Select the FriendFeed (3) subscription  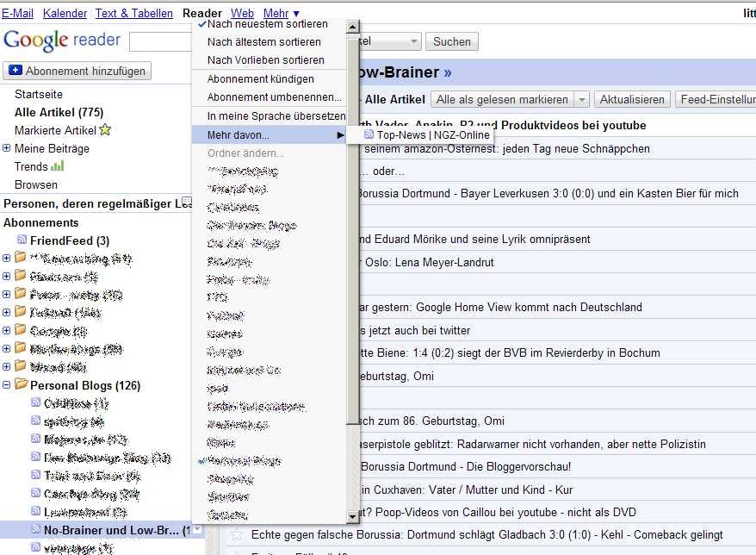[70, 240]
